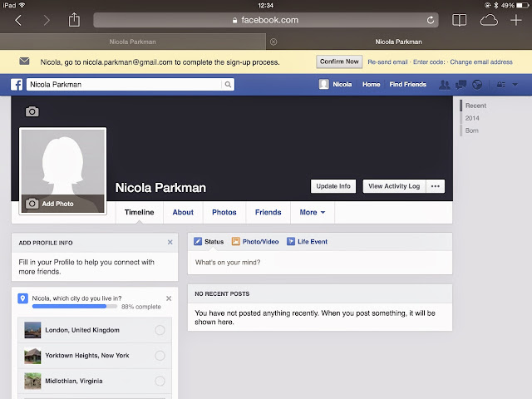Open the friend requests icon
Image resolution: width=532 pixels, height=399 pixels.
(x=444, y=85)
